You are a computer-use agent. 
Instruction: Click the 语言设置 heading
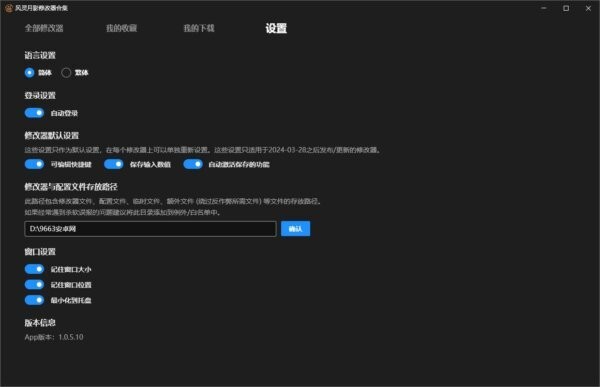(x=40, y=56)
